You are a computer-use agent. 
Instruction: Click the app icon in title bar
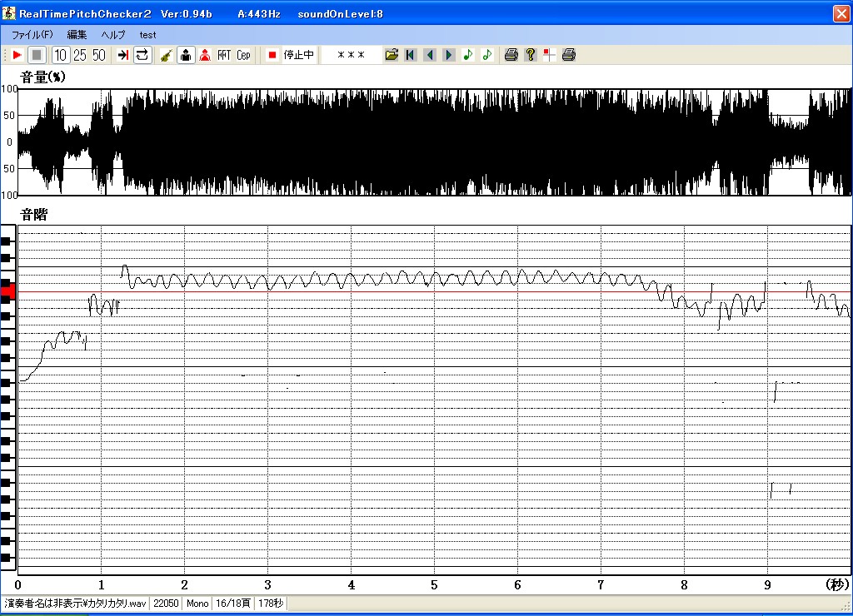(8, 13)
